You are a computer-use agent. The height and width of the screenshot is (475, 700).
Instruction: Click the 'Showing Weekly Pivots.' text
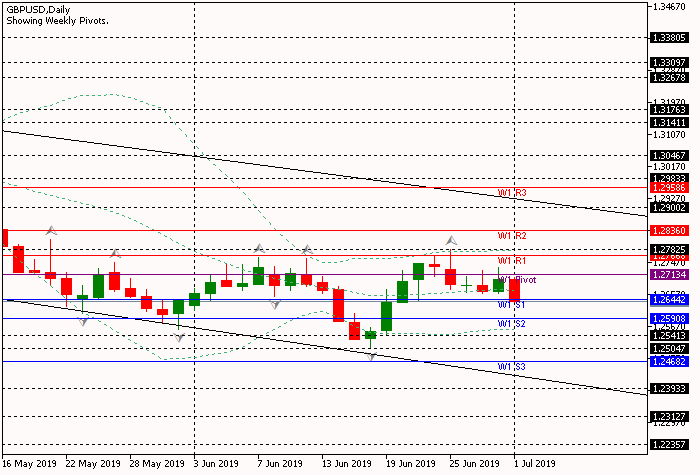coord(58,20)
